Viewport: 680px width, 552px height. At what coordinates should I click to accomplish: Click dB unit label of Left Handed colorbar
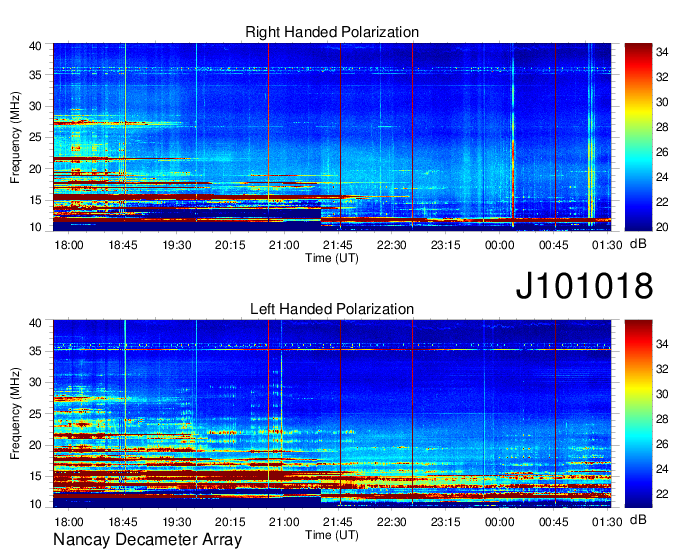pyautogui.click(x=638, y=521)
